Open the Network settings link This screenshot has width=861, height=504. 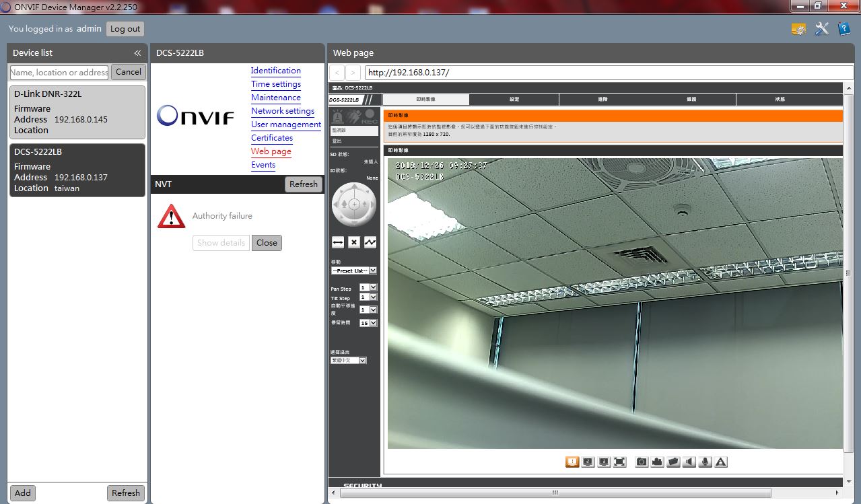click(x=283, y=111)
